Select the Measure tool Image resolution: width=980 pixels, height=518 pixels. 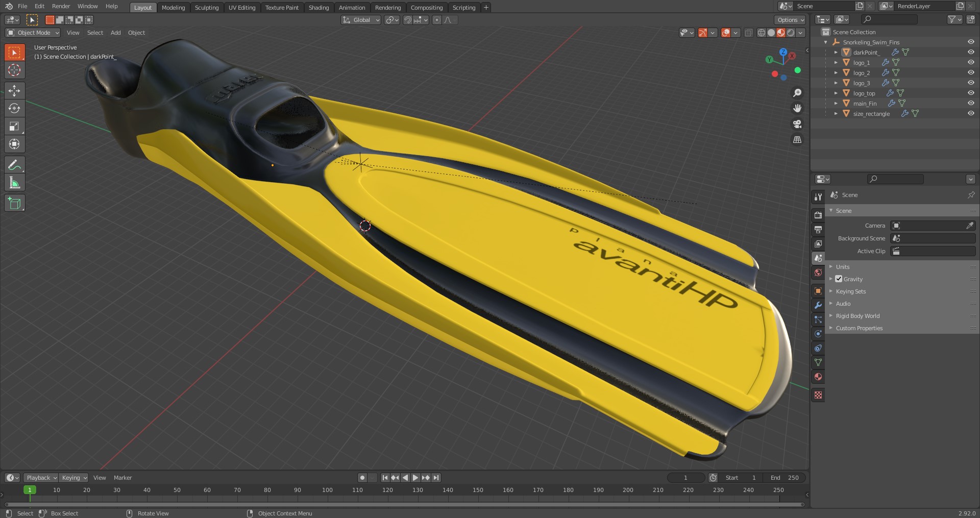[14, 183]
